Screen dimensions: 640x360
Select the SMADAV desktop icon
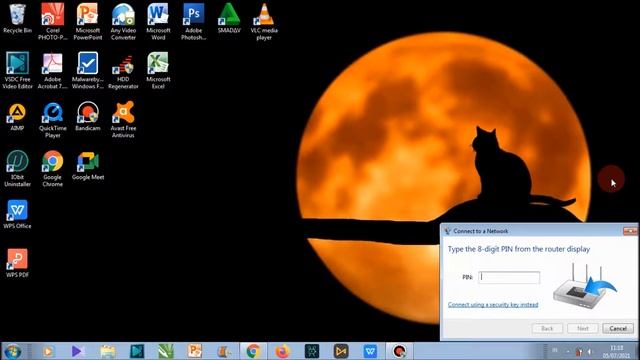pos(229,19)
